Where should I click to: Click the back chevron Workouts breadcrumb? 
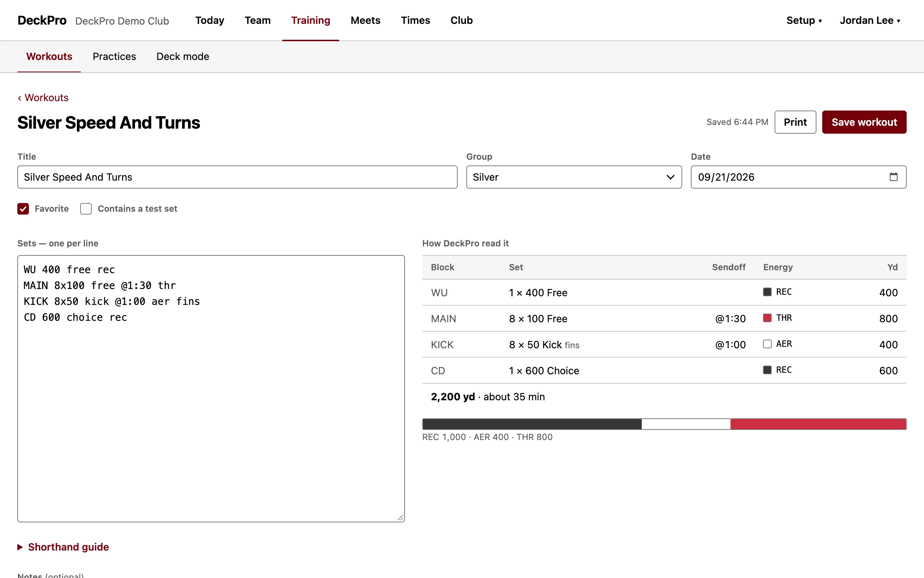(43, 98)
